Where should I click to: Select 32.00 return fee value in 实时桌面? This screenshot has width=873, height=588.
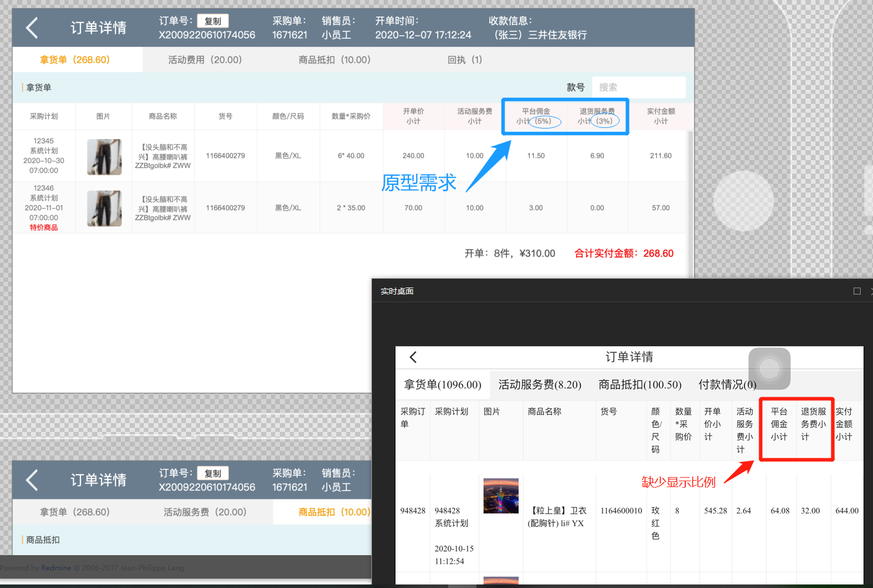tap(810, 511)
